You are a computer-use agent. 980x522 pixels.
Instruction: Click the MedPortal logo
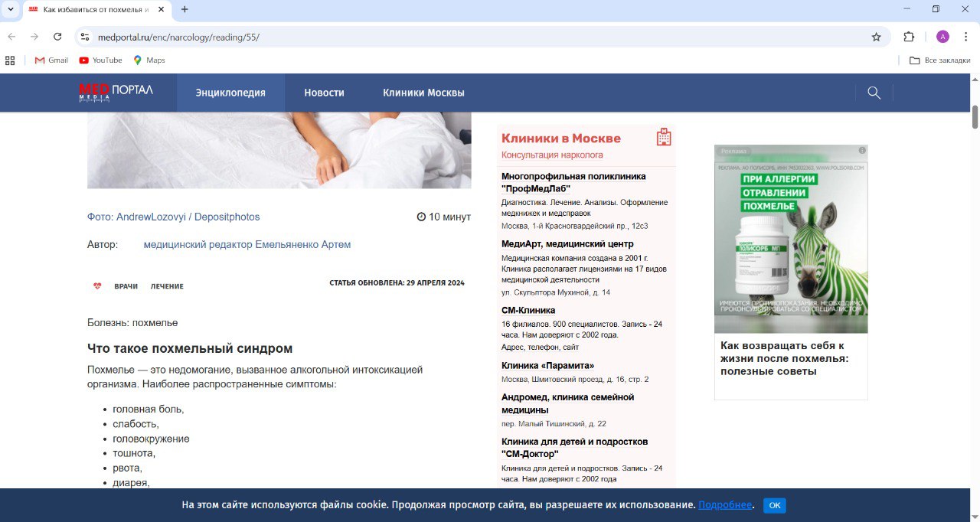tap(116, 92)
